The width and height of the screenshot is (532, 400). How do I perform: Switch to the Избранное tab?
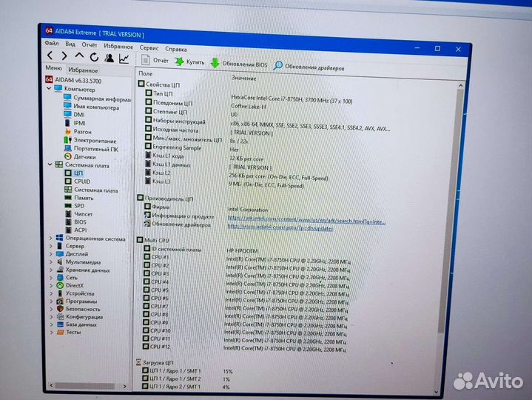(x=83, y=69)
